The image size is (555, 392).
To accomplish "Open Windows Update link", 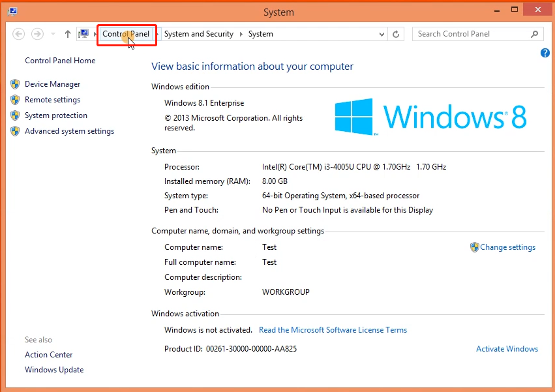I will pos(54,370).
